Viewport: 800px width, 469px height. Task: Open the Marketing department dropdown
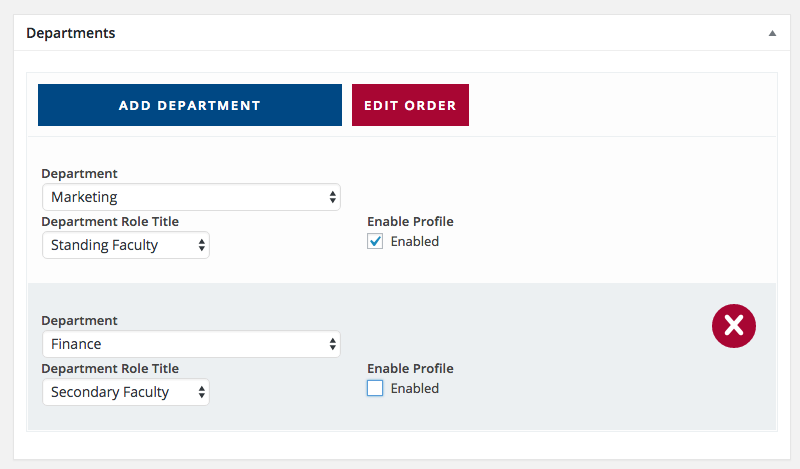tap(191, 197)
